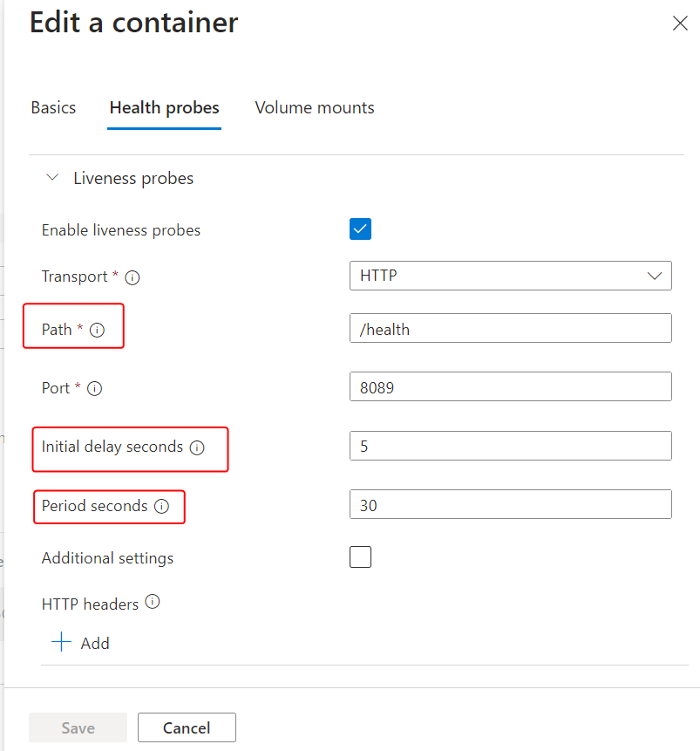Click the HTTP headers info icon
The image size is (700, 751).
tap(153, 602)
